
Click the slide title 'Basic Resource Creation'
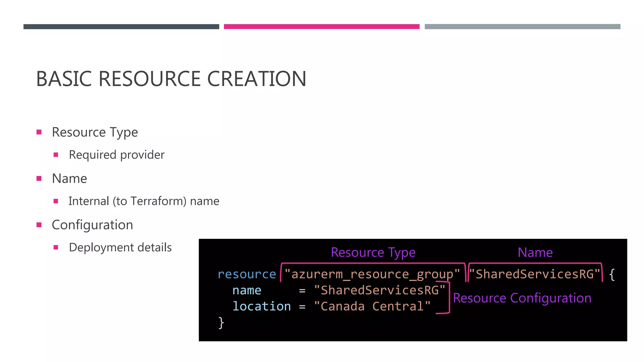click(171, 79)
